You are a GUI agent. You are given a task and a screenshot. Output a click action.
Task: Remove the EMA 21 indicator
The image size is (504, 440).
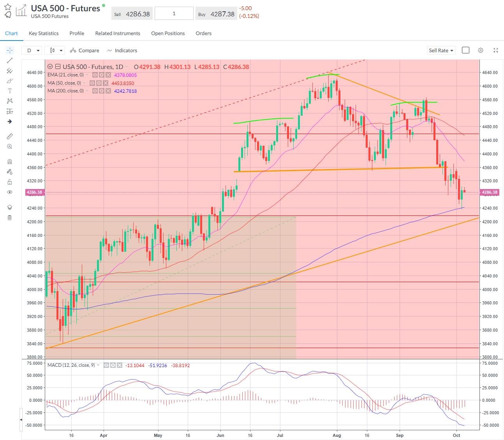pos(108,75)
